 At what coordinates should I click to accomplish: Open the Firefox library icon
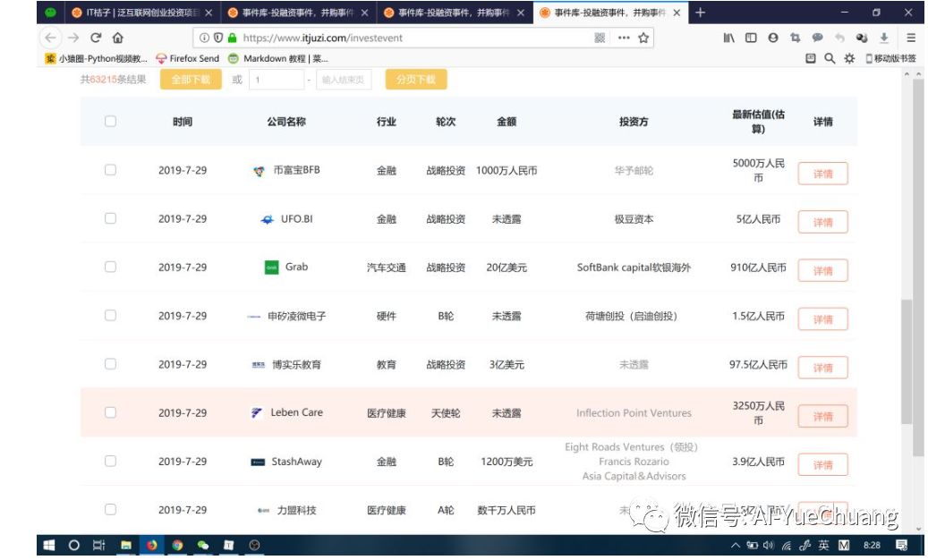[728, 38]
